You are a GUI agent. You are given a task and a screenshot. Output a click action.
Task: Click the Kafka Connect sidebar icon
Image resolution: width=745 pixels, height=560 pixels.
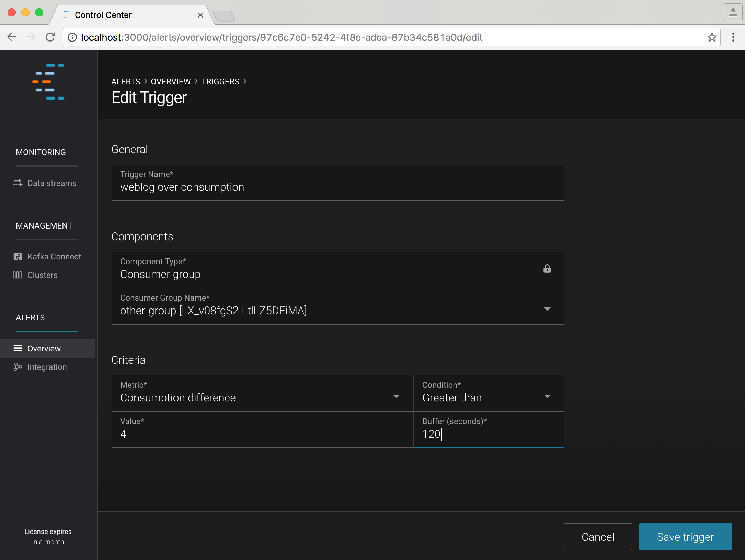(x=18, y=256)
